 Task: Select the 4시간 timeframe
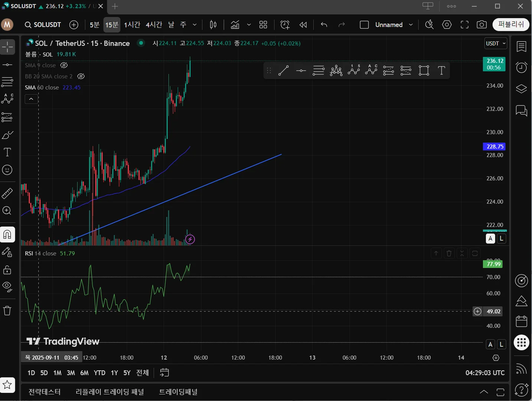click(x=154, y=25)
